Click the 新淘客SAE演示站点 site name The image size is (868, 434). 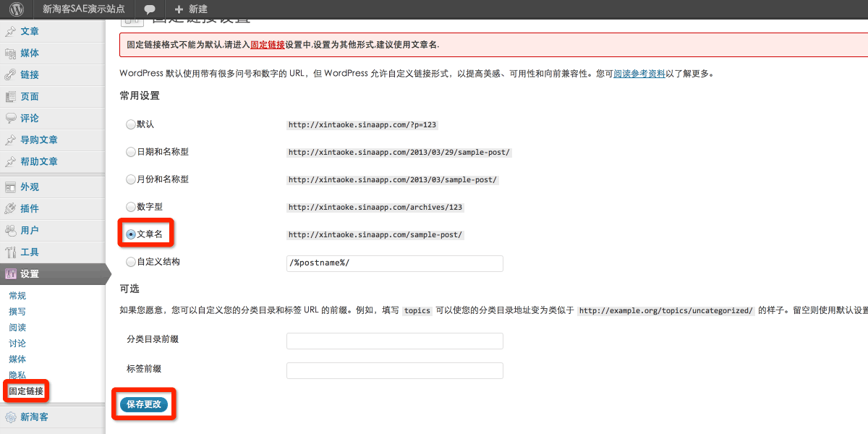tap(83, 9)
